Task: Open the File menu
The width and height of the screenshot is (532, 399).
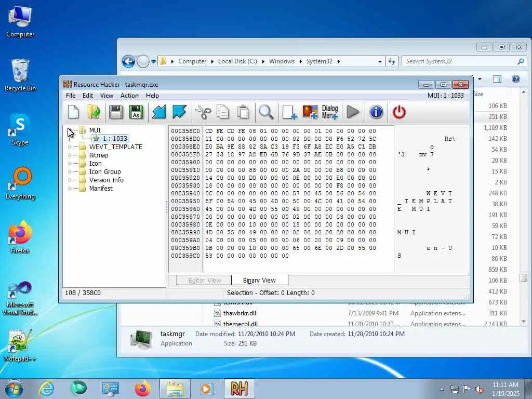Action: click(71, 96)
